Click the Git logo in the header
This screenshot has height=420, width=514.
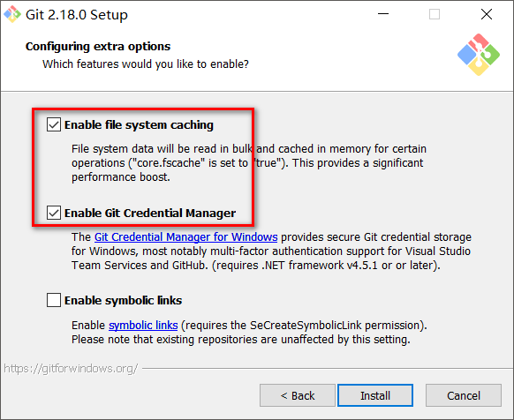tap(479, 55)
